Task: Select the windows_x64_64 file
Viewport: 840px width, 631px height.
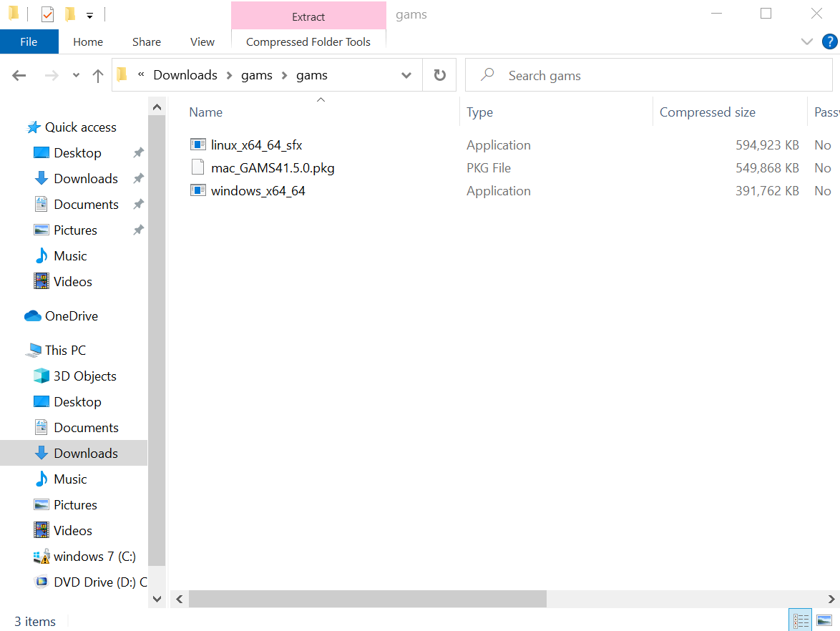Action: pyautogui.click(x=258, y=191)
